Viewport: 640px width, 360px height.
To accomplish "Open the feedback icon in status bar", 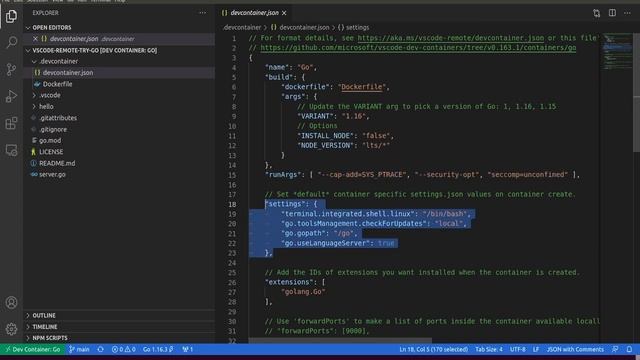I will [x=615, y=349].
